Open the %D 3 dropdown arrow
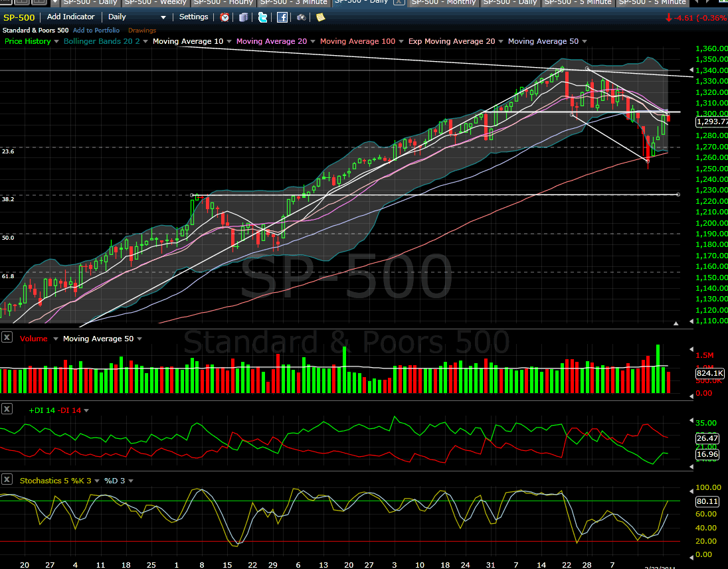Image resolution: width=728 pixels, height=569 pixels. [x=131, y=481]
